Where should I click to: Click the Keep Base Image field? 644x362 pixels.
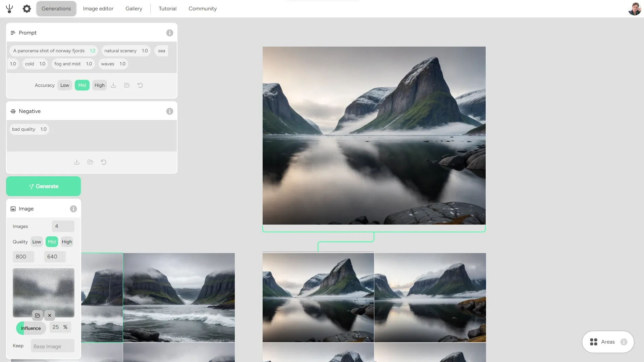click(53, 346)
